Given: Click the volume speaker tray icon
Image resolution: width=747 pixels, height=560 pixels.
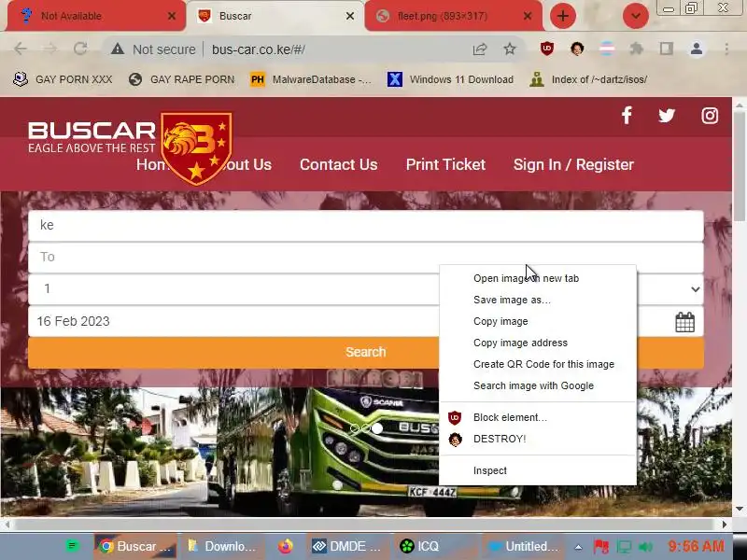Looking at the screenshot, I should tap(645, 547).
